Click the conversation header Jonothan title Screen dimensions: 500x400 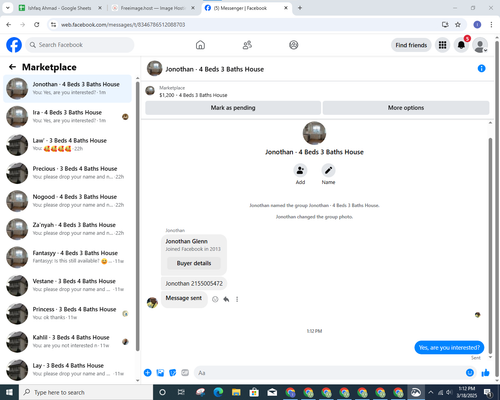point(215,69)
